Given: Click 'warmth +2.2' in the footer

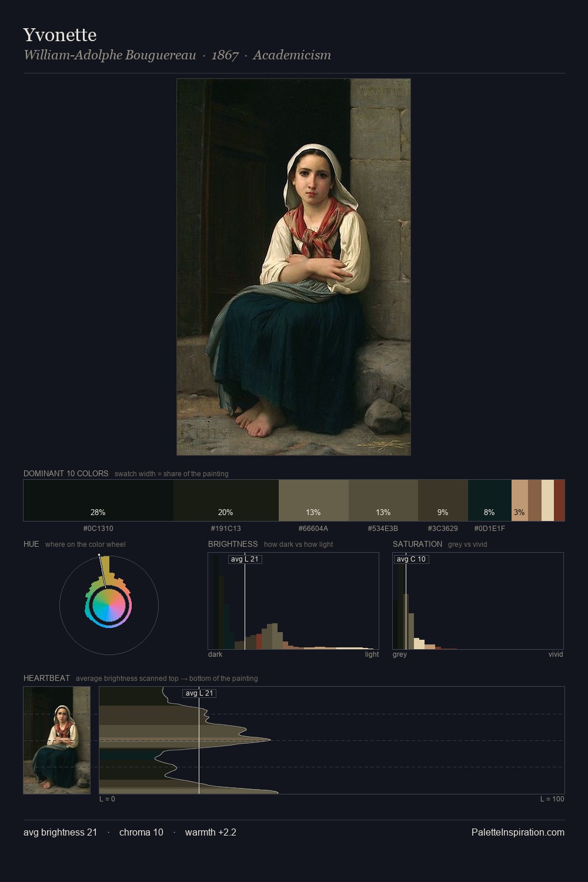Looking at the screenshot, I should [x=211, y=832].
